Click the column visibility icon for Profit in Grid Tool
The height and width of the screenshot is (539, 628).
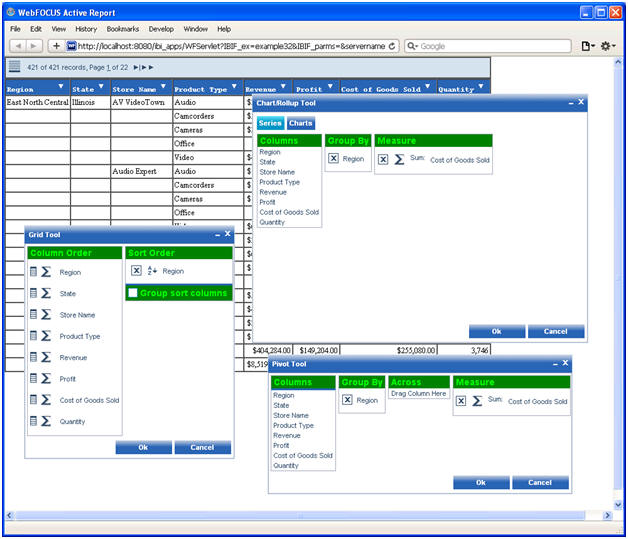(34, 378)
